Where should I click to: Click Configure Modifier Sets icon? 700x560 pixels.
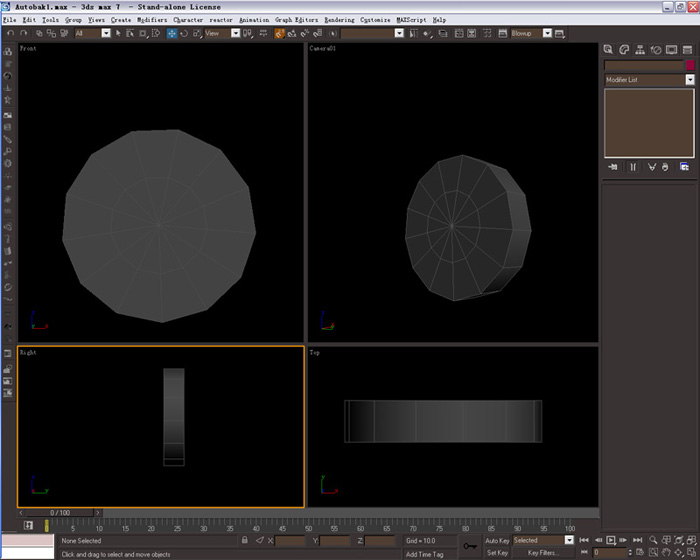(684, 167)
